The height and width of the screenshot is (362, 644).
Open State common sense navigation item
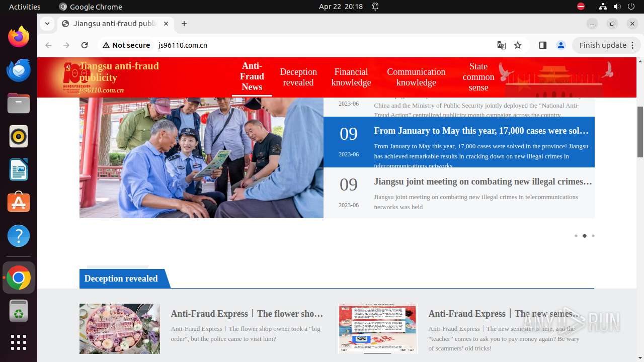click(x=478, y=76)
